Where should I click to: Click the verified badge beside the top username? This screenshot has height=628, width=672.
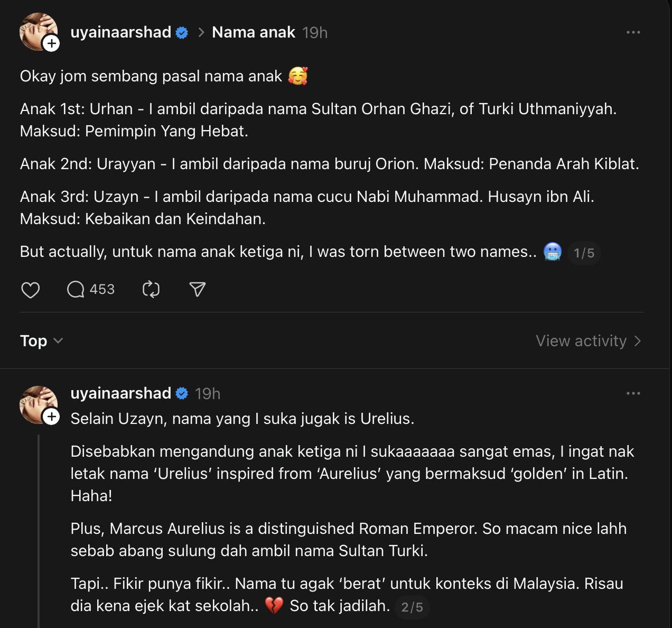point(182,33)
